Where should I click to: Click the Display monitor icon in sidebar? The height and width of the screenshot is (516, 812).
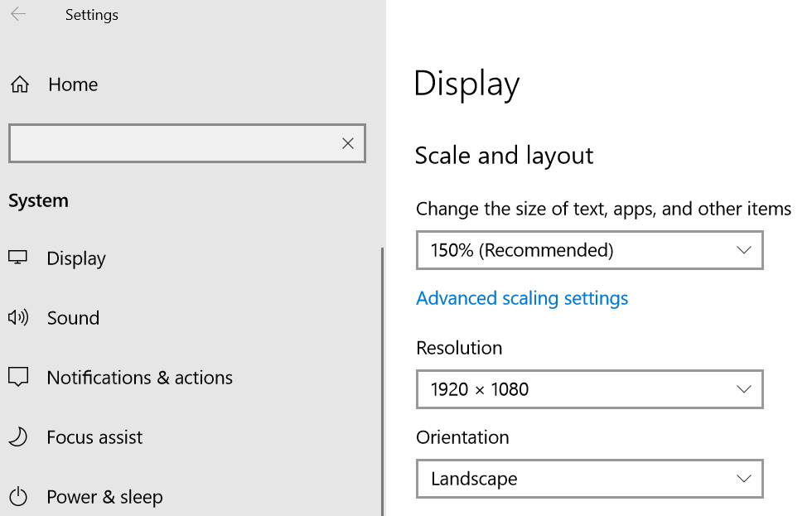click(x=18, y=258)
